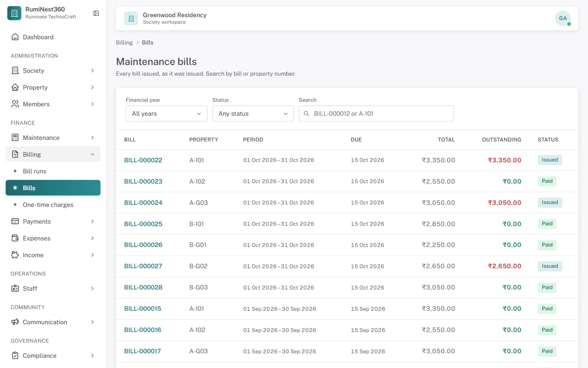This screenshot has width=588, height=368.
Task: Click the Dashboard home icon
Action: pos(15,37)
